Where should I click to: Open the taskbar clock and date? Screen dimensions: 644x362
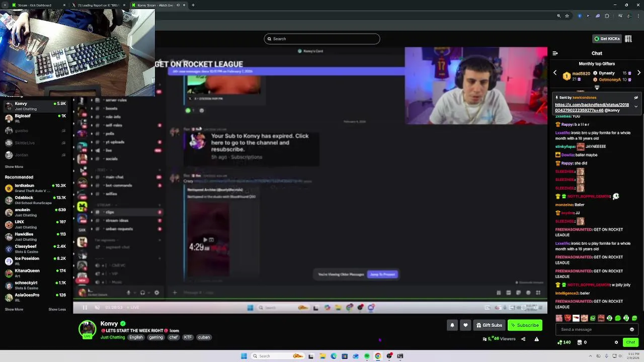pyautogui.click(x=632, y=356)
